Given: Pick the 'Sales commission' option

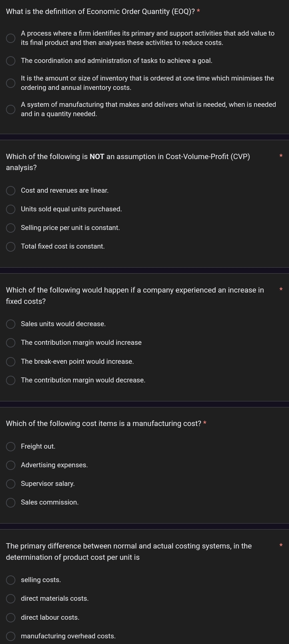Looking at the screenshot, I should coord(11,503).
